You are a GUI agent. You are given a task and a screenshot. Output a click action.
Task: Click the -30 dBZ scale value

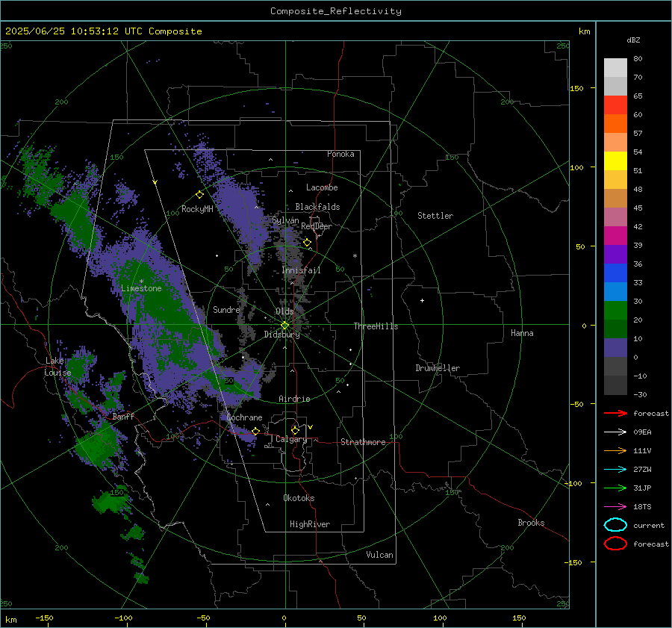641,394
